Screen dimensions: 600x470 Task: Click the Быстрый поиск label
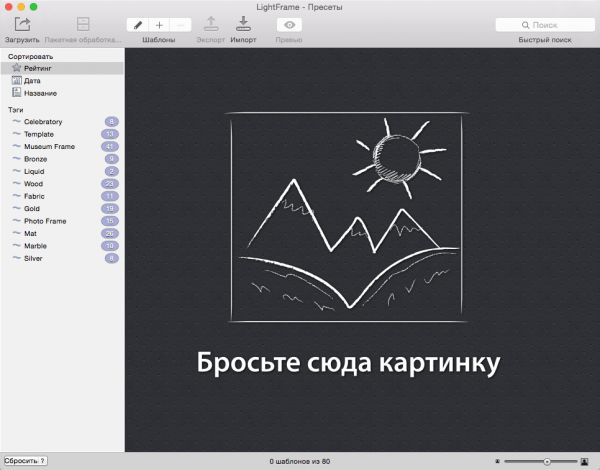(x=545, y=40)
